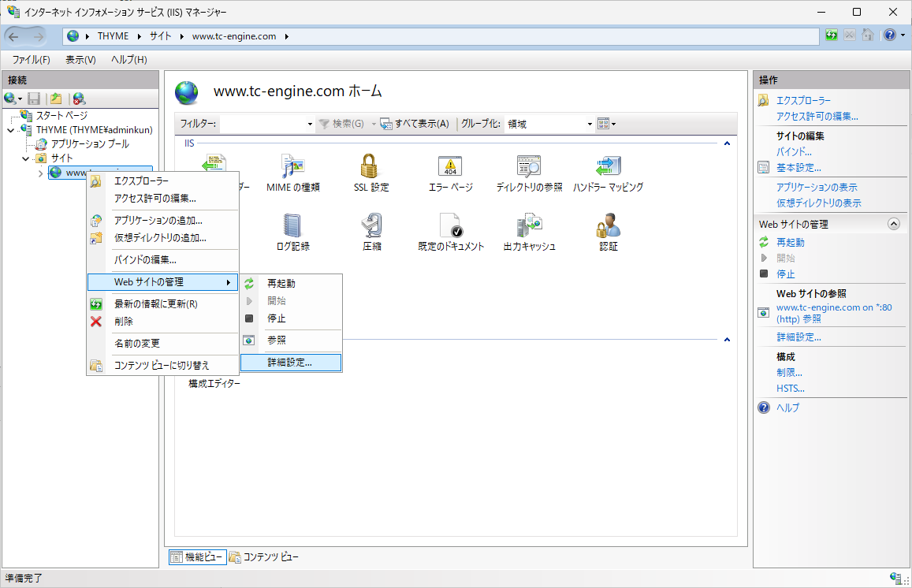
Task: Collapse the IIS group section
Action: click(x=727, y=143)
